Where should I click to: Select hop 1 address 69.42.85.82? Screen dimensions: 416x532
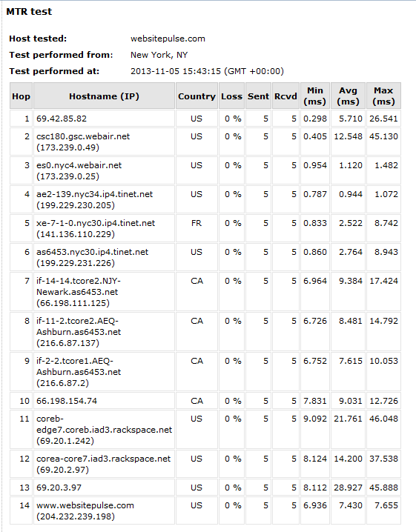pos(62,119)
